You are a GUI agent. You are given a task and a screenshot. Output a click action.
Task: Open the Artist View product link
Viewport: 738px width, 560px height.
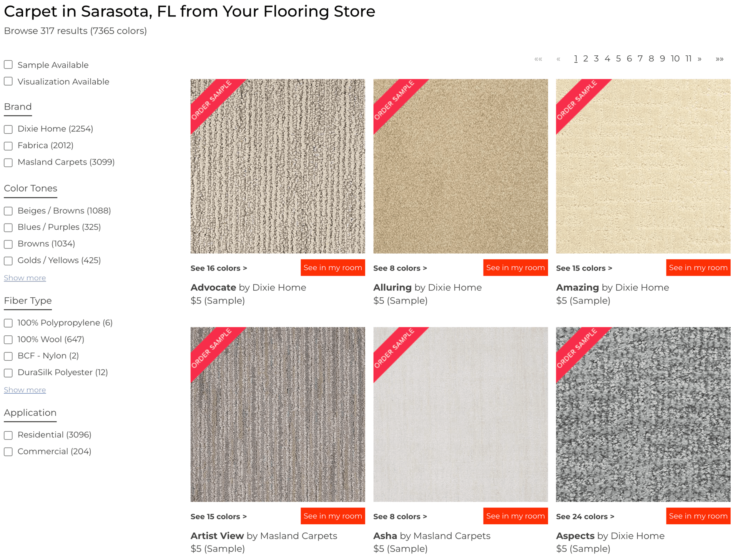pyautogui.click(x=217, y=536)
